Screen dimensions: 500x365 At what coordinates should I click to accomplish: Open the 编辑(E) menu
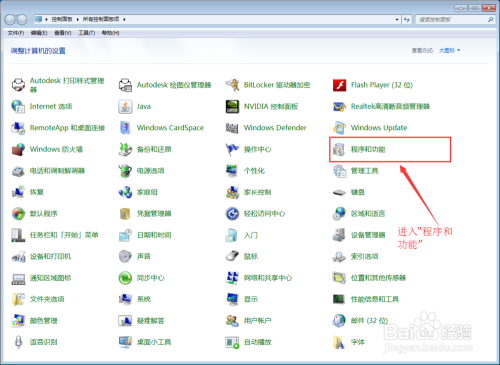pos(39,33)
